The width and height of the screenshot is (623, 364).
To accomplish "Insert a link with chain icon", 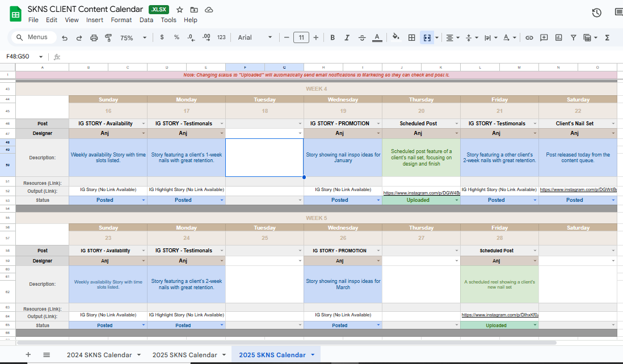I will (x=529, y=38).
